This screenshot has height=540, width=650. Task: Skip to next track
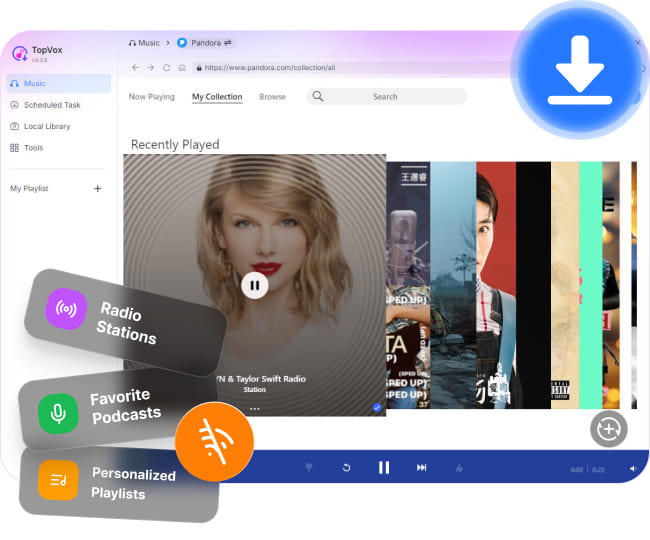coord(421,467)
